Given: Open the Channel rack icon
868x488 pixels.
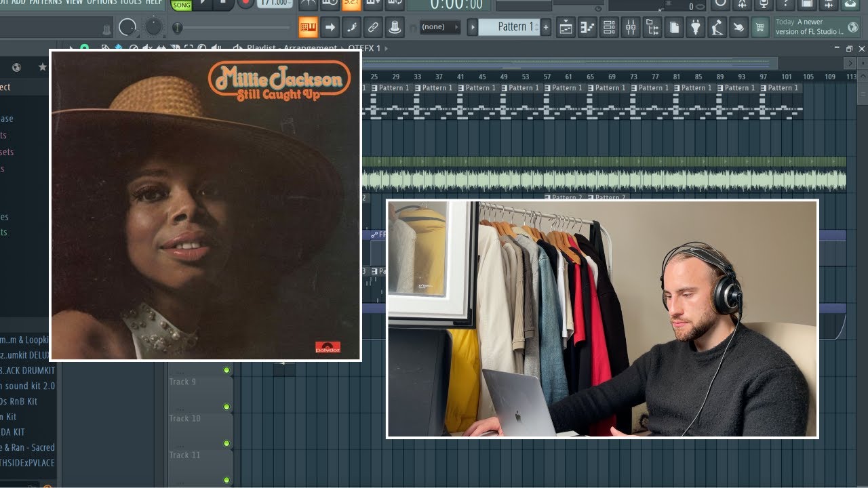Looking at the screenshot, I should (609, 27).
